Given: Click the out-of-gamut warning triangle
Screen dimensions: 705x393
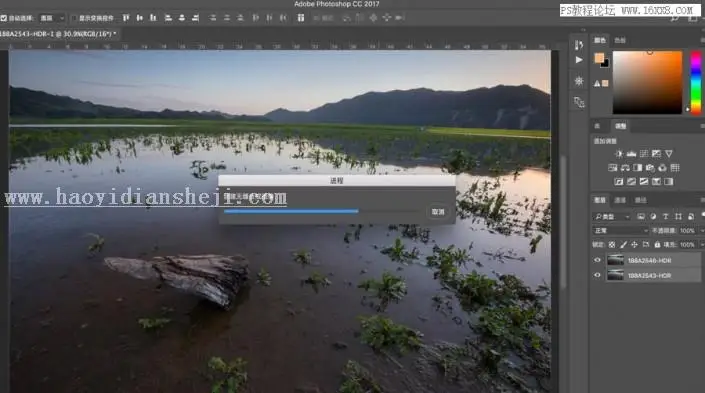Looking at the screenshot, I should (597, 84).
